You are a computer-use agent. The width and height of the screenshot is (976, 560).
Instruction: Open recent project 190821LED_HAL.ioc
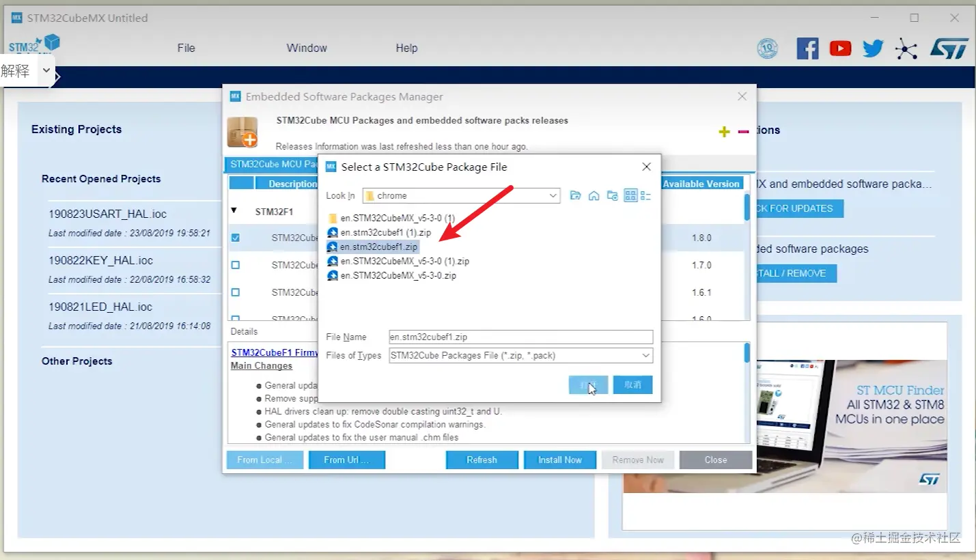[x=100, y=307]
